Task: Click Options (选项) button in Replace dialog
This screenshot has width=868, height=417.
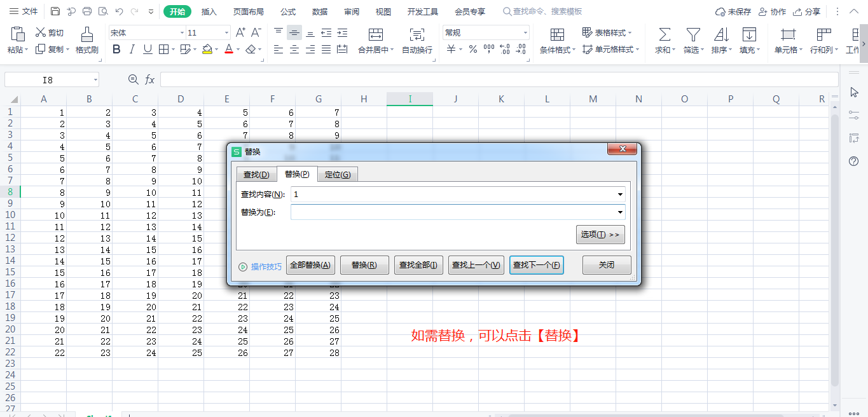Action: pyautogui.click(x=600, y=235)
